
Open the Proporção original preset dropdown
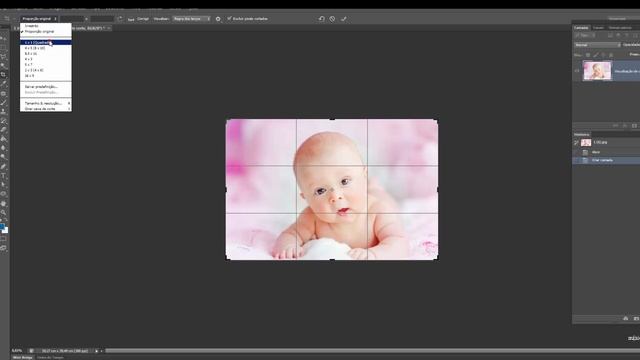click(x=39, y=19)
